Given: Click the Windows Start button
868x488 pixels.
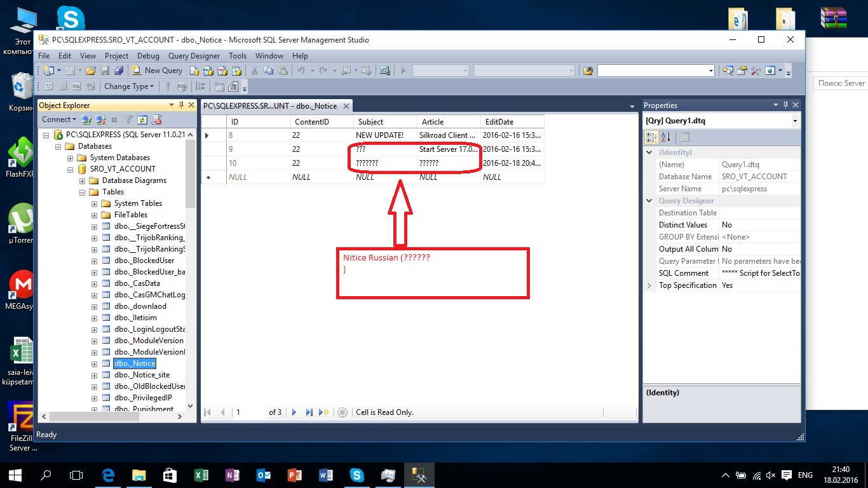Looking at the screenshot, I should point(15,475).
